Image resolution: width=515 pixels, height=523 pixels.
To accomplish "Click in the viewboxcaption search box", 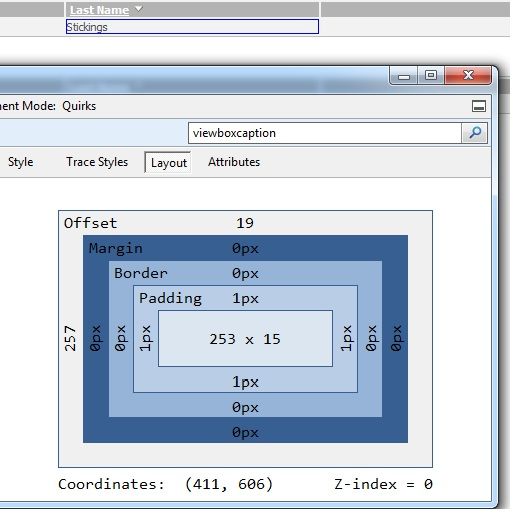I will pos(325,133).
